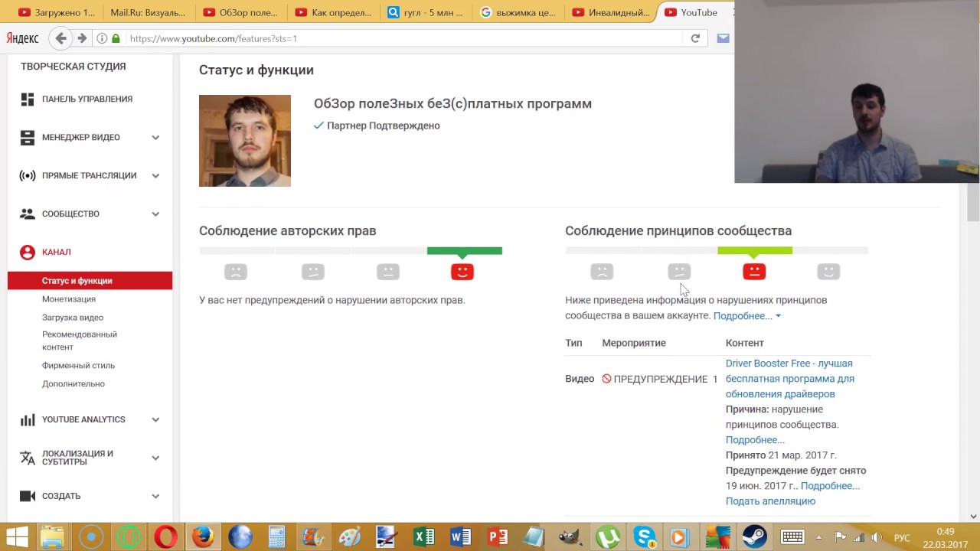This screenshot has width=980, height=551.
Task: Click the Локализация и субтитры translate icon
Action: coord(28,458)
